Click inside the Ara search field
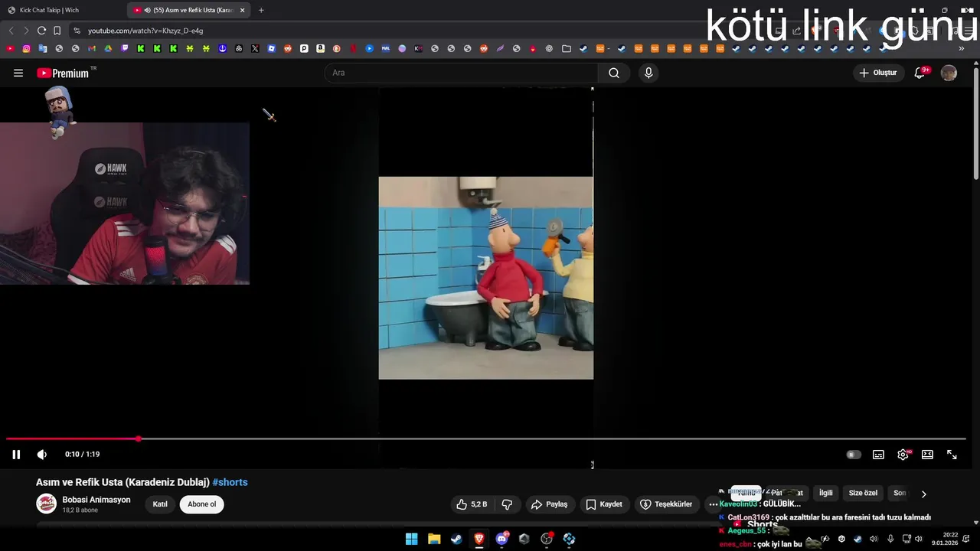 pyautogui.click(x=462, y=73)
